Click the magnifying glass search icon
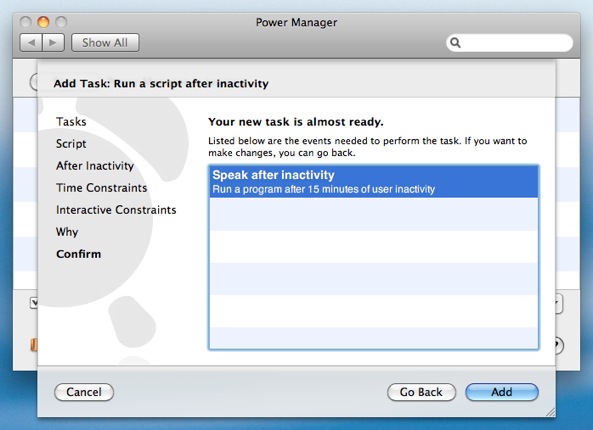This screenshot has height=430, width=593. [x=455, y=43]
